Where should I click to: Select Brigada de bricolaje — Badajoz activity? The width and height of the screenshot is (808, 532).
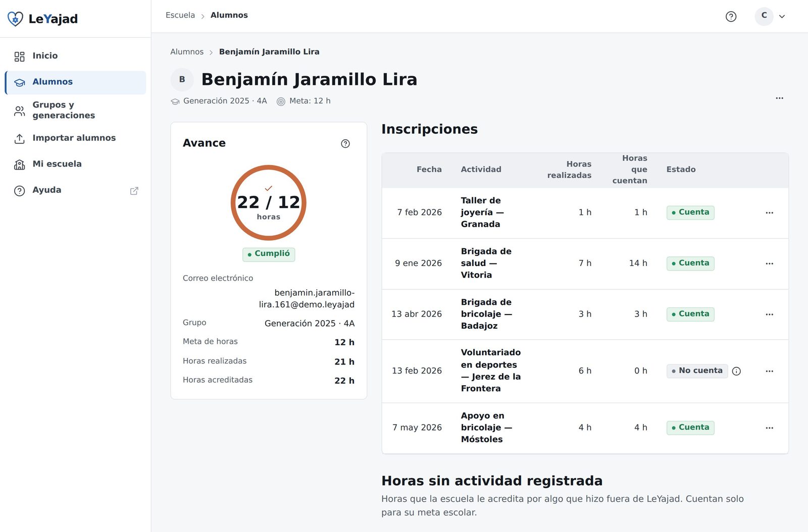coord(486,314)
